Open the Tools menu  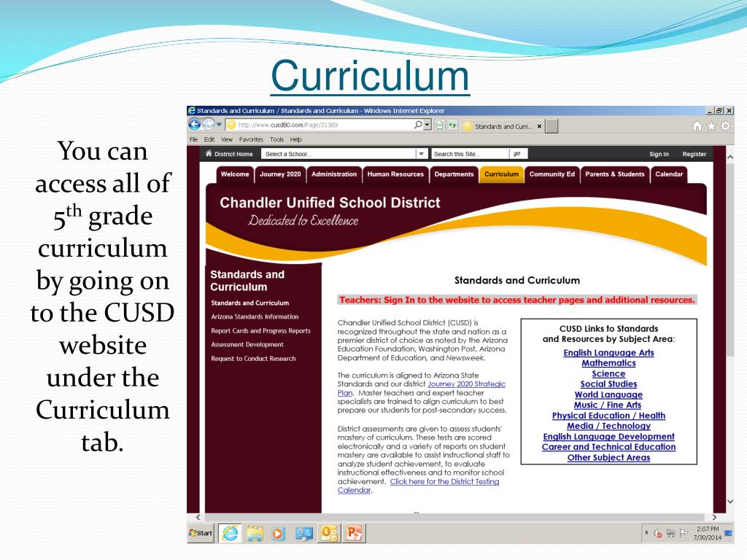276,139
